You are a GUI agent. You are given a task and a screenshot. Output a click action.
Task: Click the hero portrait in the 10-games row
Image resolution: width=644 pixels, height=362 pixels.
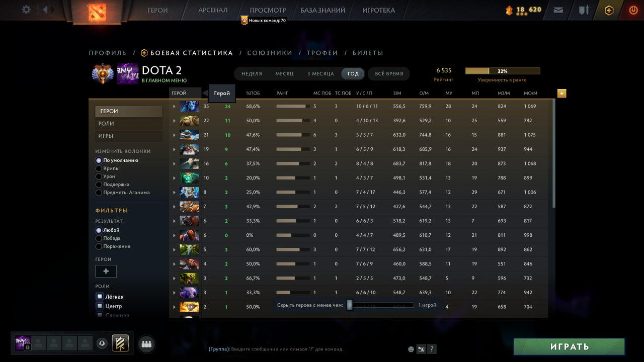(189, 178)
